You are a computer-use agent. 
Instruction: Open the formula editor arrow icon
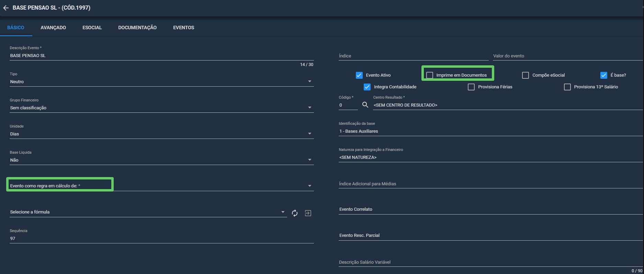click(x=308, y=213)
